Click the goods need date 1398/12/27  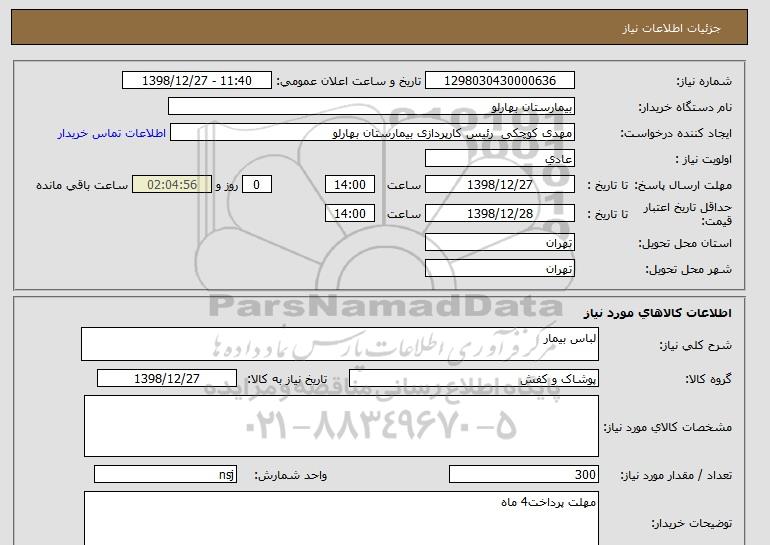click(167, 379)
